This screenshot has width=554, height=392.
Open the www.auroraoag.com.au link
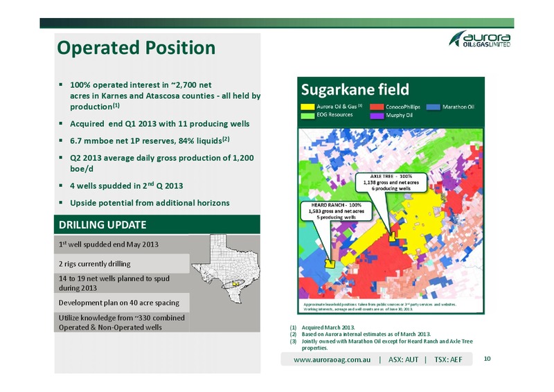tap(332, 359)
